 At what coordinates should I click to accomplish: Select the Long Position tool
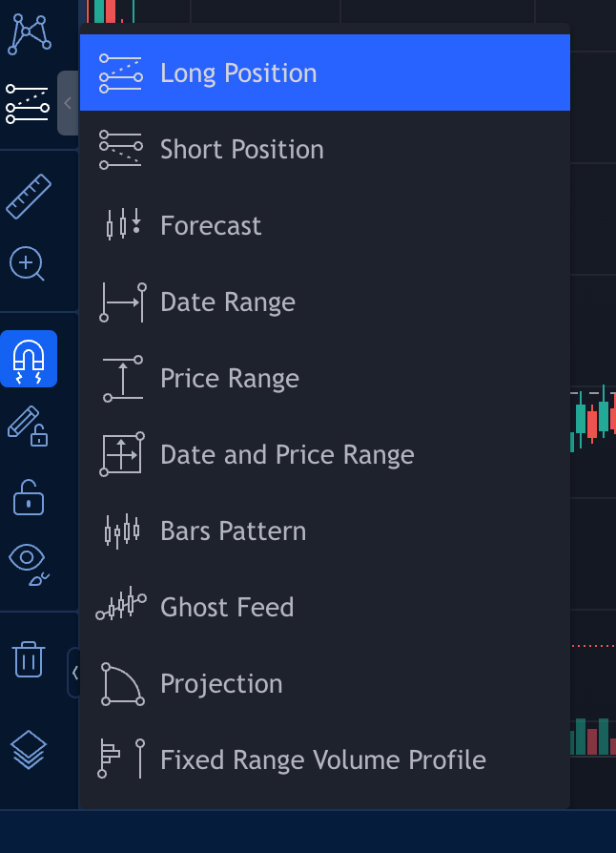click(x=324, y=73)
